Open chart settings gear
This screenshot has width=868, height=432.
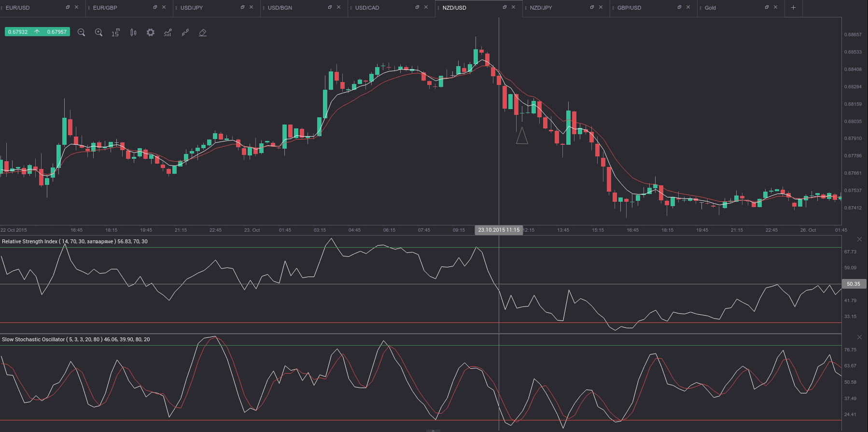pyautogui.click(x=151, y=32)
